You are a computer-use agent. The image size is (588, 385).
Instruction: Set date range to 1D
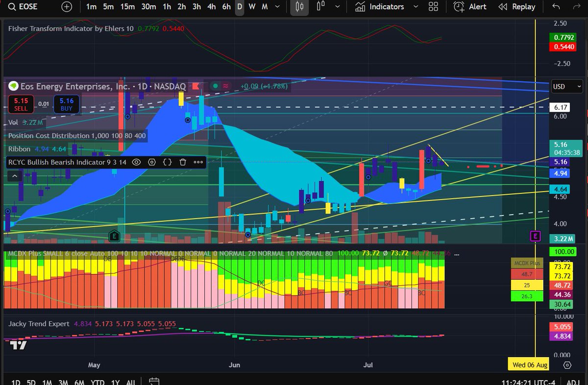[x=16, y=382]
